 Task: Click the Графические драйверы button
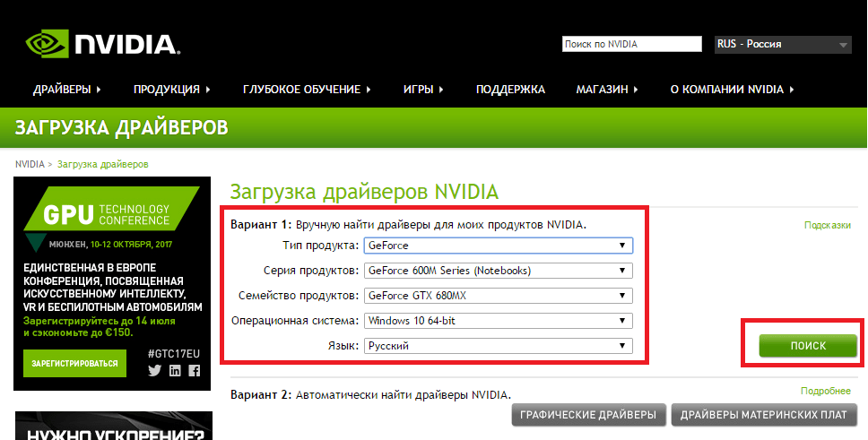click(587, 415)
